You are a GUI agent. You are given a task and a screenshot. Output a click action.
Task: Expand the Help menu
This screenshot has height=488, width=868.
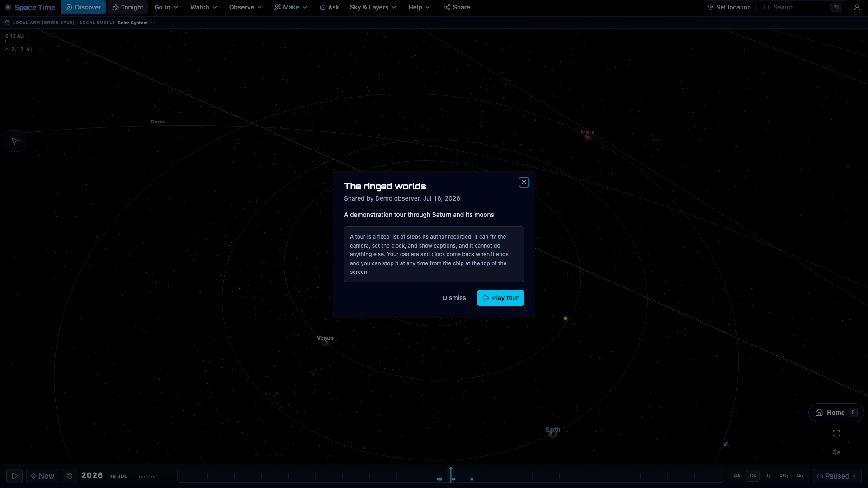[419, 7]
